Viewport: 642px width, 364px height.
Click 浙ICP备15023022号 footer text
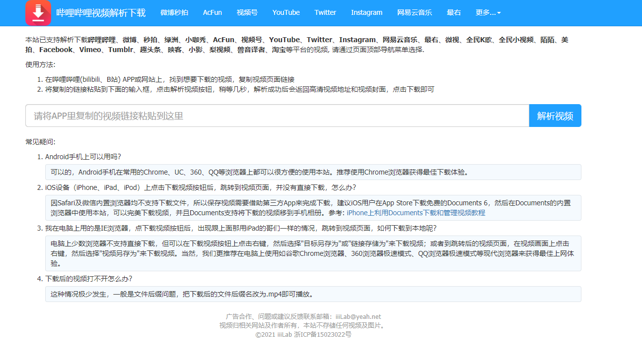pyautogui.click(x=322, y=334)
